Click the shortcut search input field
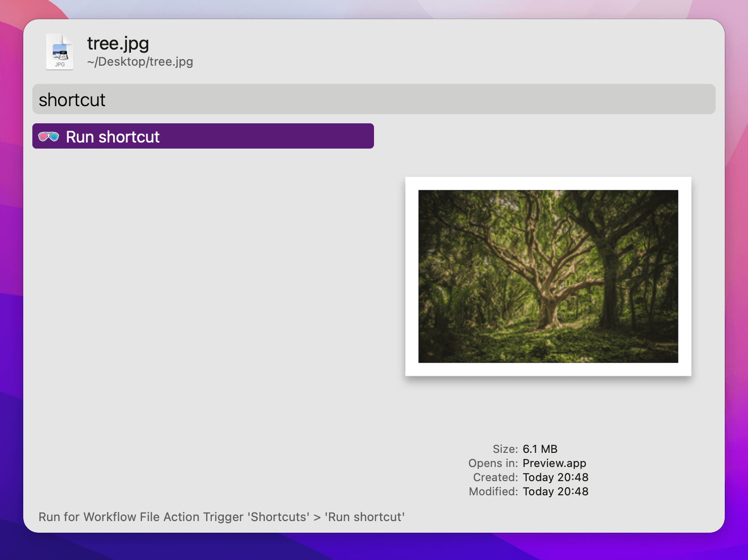The image size is (748, 560). point(374,99)
